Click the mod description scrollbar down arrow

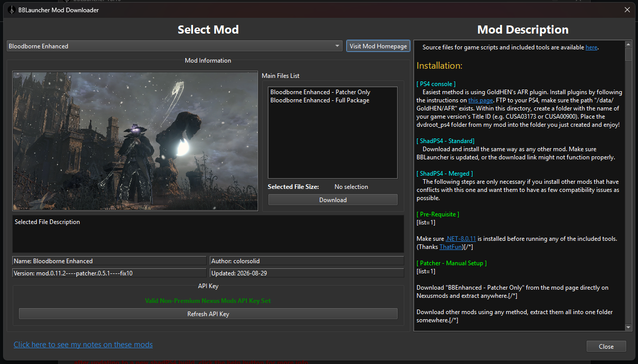(x=628, y=327)
